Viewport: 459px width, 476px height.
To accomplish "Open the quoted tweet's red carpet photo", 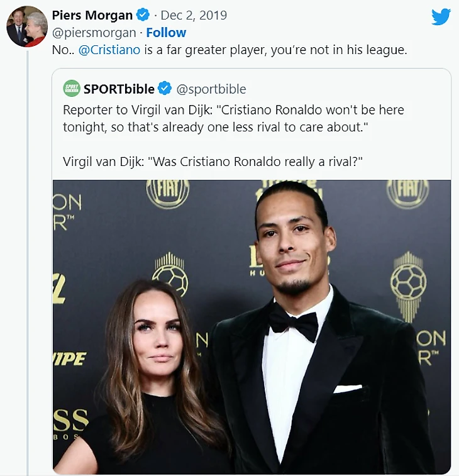I will point(252,327).
